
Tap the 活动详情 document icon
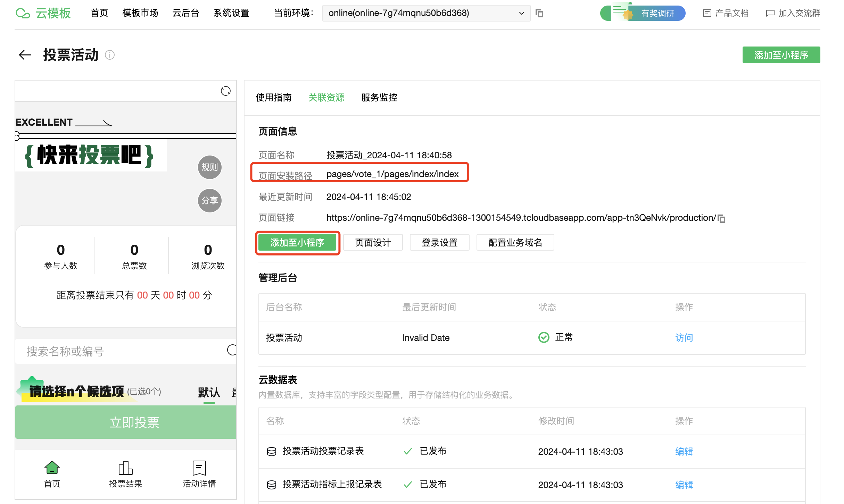[x=199, y=468]
